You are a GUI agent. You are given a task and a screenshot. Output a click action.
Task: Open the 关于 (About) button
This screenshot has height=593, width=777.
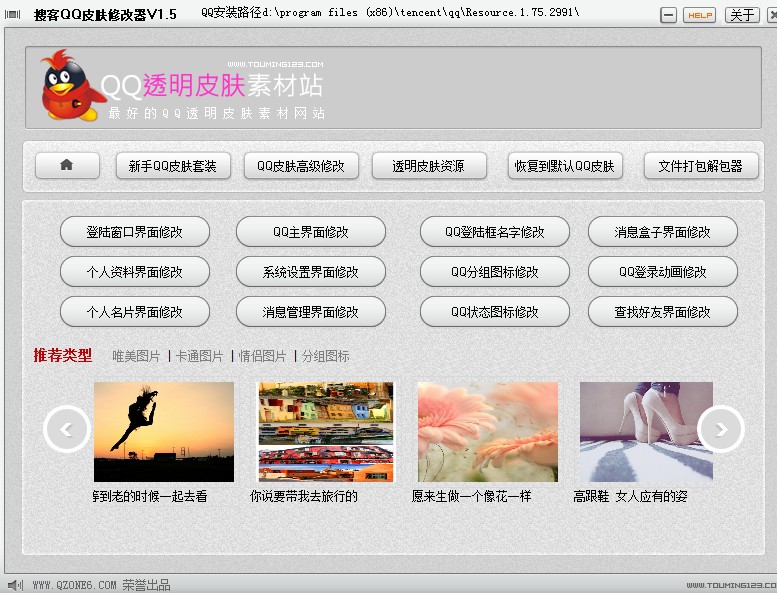[x=742, y=15]
